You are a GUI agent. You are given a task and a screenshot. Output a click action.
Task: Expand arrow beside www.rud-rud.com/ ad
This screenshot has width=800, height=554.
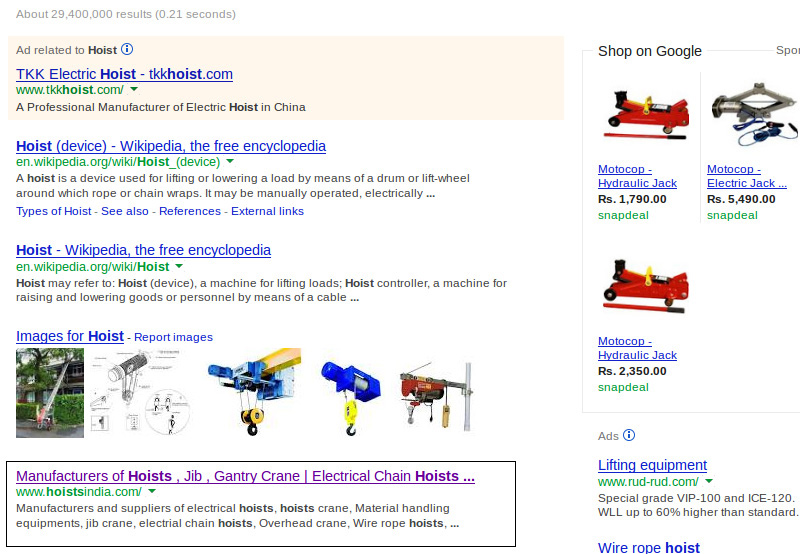[x=709, y=481]
